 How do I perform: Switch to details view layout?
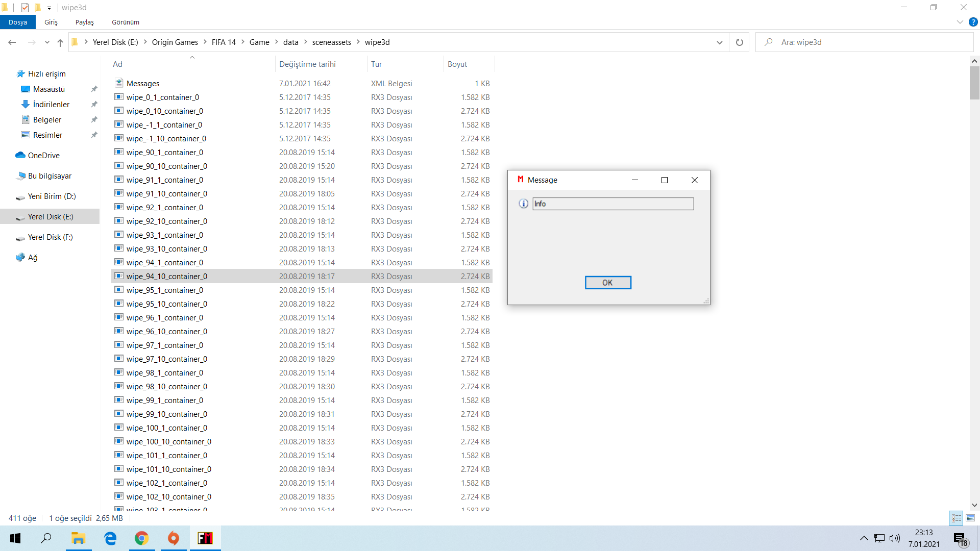click(x=956, y=518)
